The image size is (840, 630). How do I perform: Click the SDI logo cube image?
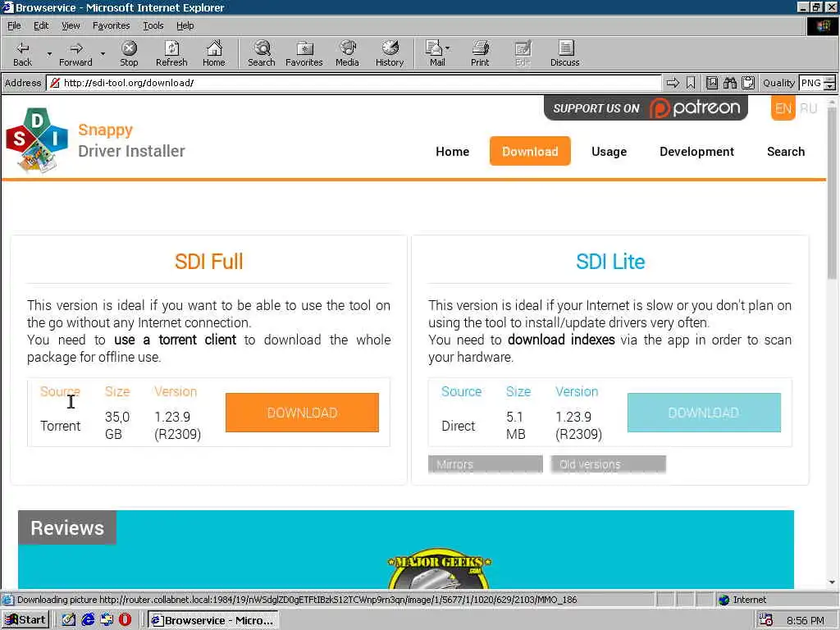click(x=36, y=140)
